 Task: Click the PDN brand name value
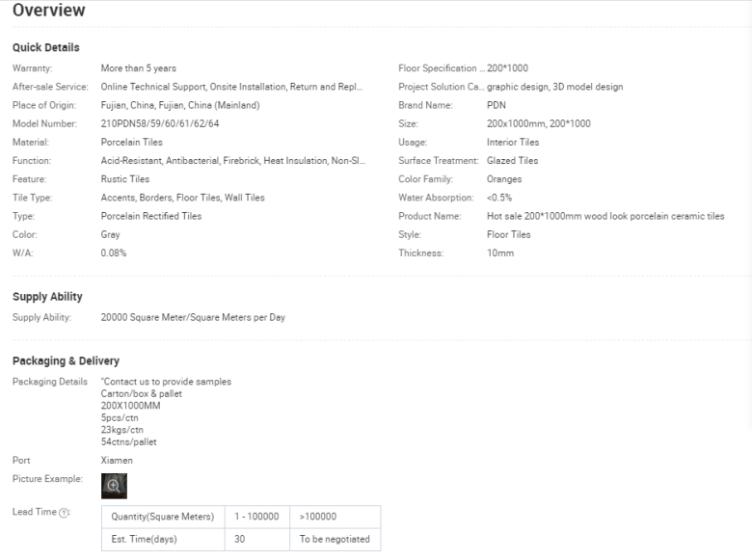click(497, 105)
